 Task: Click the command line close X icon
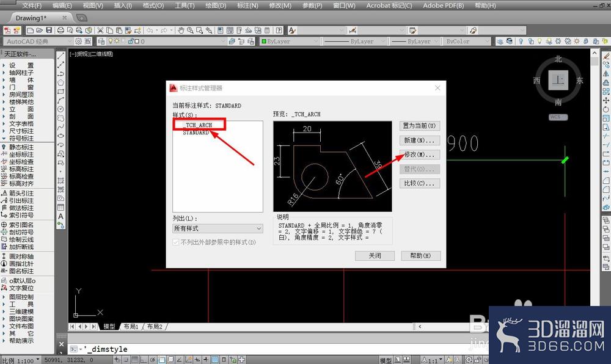(61, 344)
